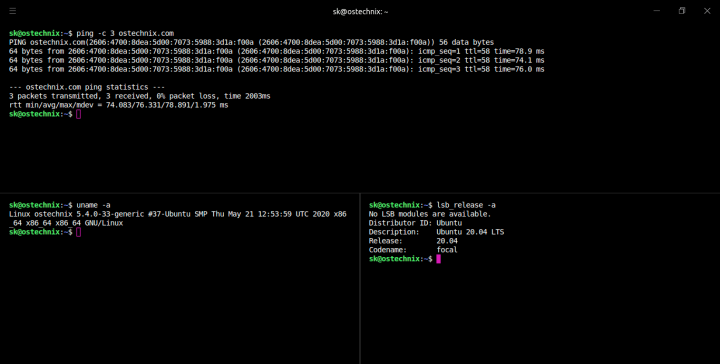Click the ping reply with icmp_seq=1
Image resolution: width=720 pixels, height=364 pixels.
(x=276, y=51)
